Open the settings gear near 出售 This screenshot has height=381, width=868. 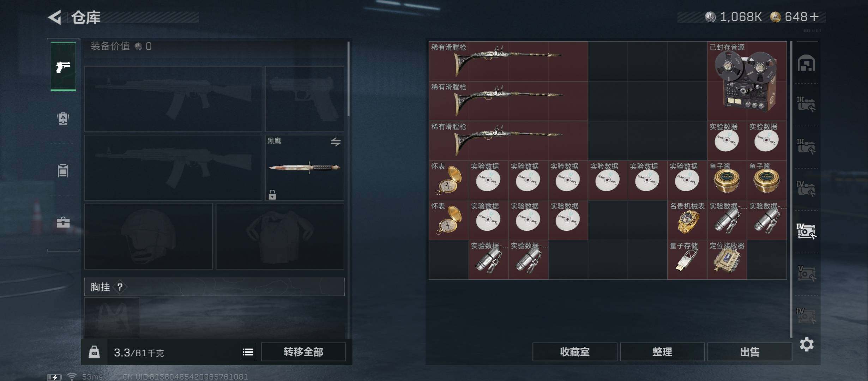807,344
